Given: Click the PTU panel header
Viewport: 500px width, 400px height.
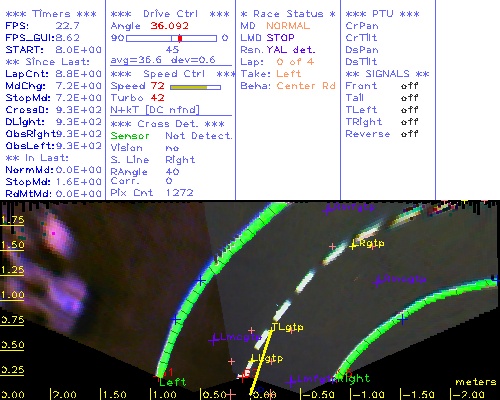Looking at the screenshot, I should [382, 14].
